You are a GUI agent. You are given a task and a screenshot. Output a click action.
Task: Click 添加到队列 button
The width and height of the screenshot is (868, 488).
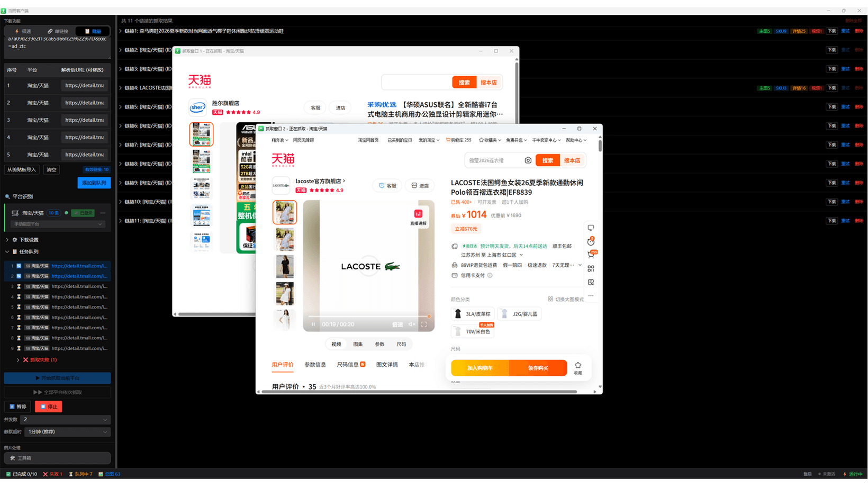click(x=94, y=183)
